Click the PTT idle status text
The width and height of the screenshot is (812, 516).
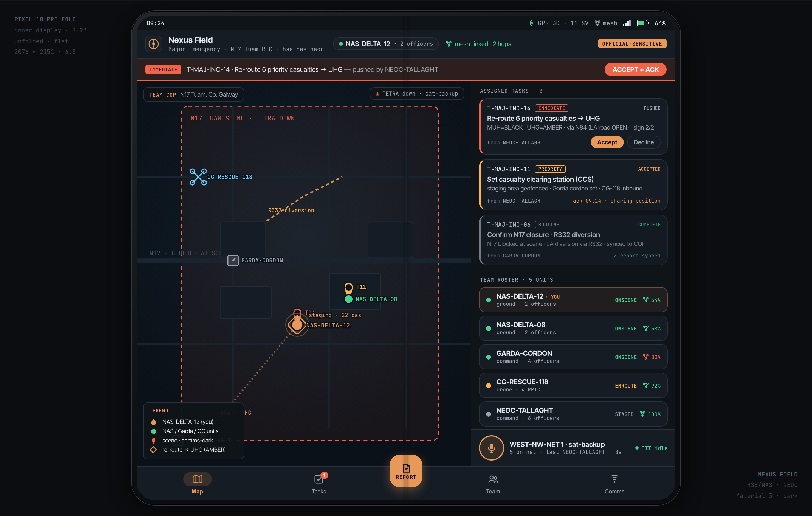pos(654,448)
